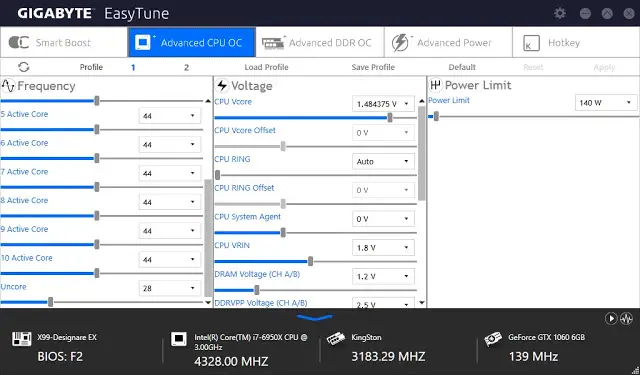The height and width of the screenshot is (375, 640).
Task: Open the DRAM Voltage 1.2 V dropdown
Action: tap(383, 276)
